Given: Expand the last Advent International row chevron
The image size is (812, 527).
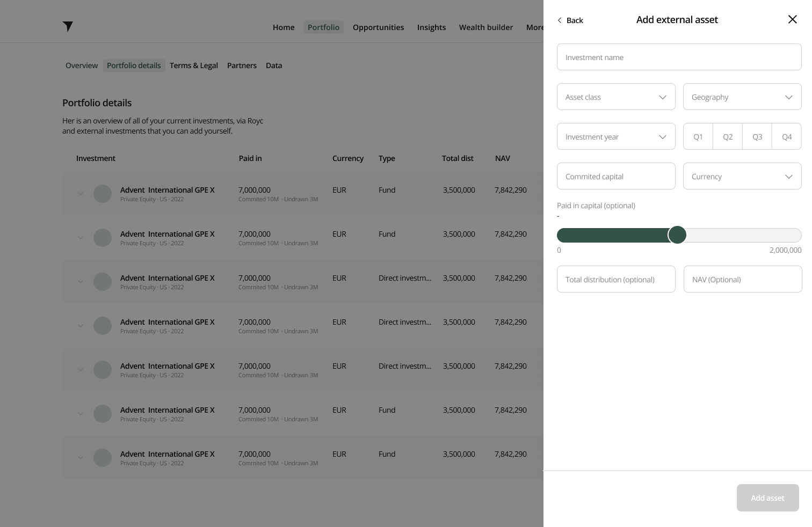Looking at the screenshot, I should (x=81, y=458).
